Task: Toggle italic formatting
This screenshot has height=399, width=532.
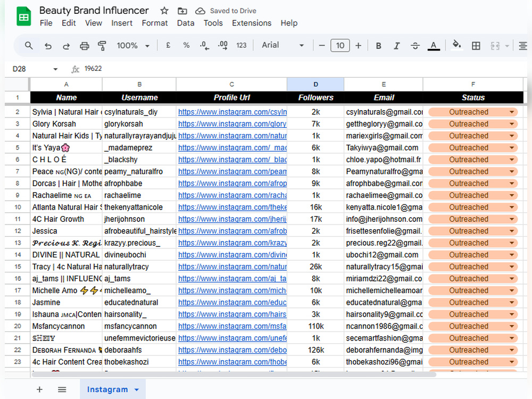Action: tap(397, 46)
